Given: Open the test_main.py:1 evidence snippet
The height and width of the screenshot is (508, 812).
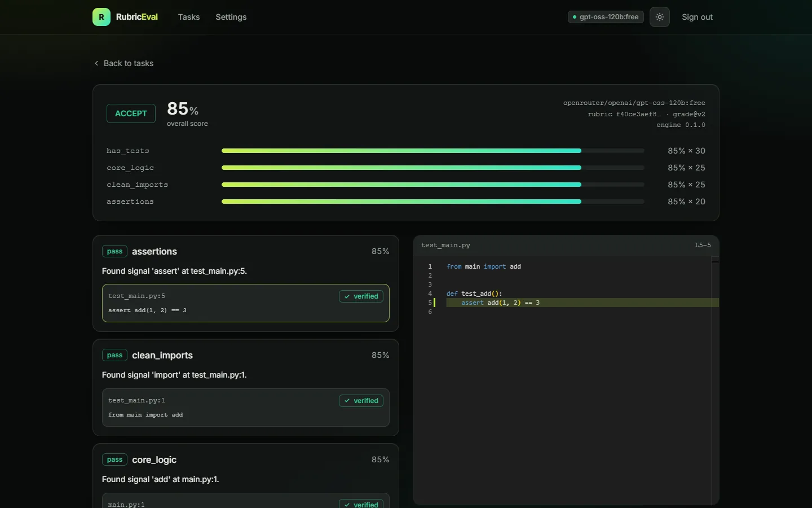Looking at the screenshot, I should coord(246,408).
